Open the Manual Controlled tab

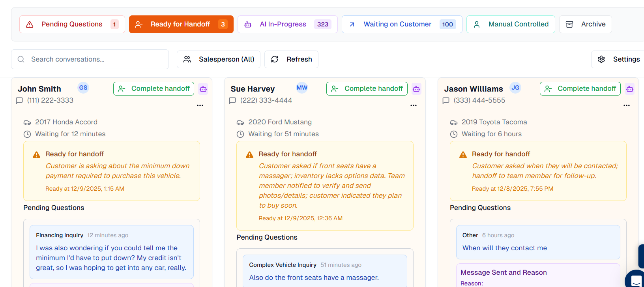511,24
